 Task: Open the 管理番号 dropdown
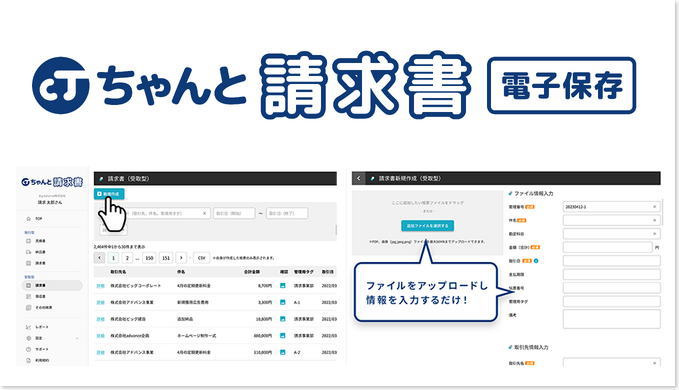click(x=611, y=207)
